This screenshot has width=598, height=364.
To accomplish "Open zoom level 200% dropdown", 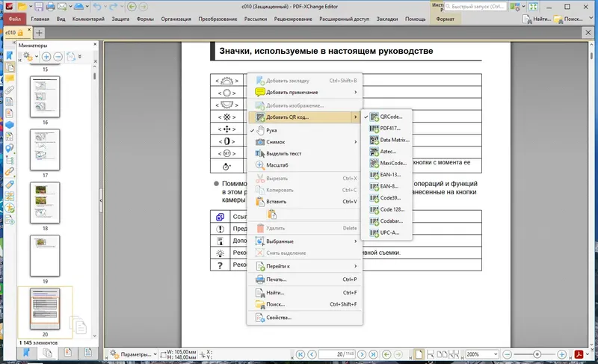I will [x=496, y=354].
